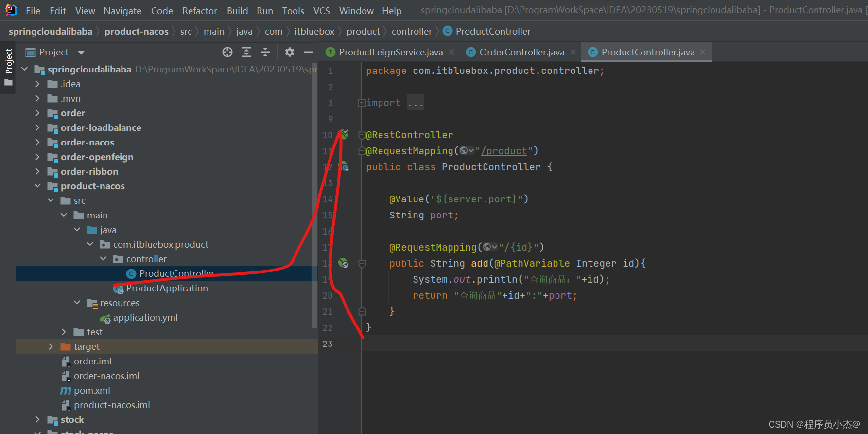
Task: Expand the .idea folder
Action: (x=38, y=84)
